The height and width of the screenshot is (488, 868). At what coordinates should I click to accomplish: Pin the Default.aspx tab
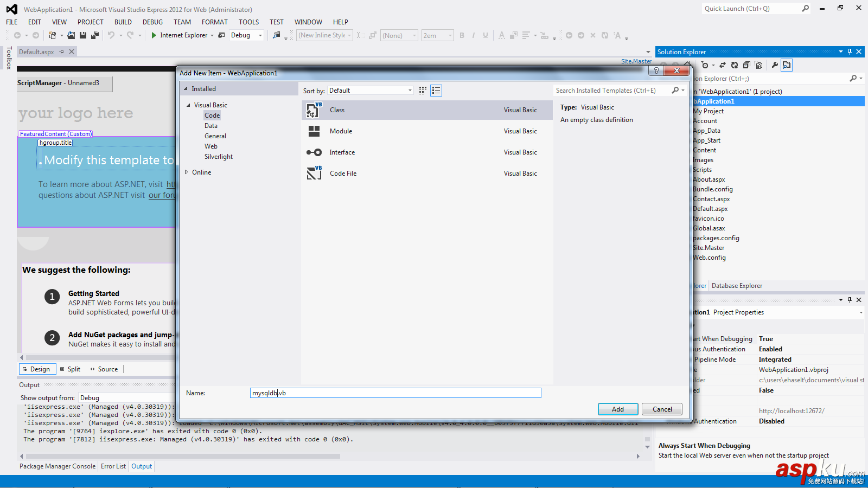[x=62, y=52]
